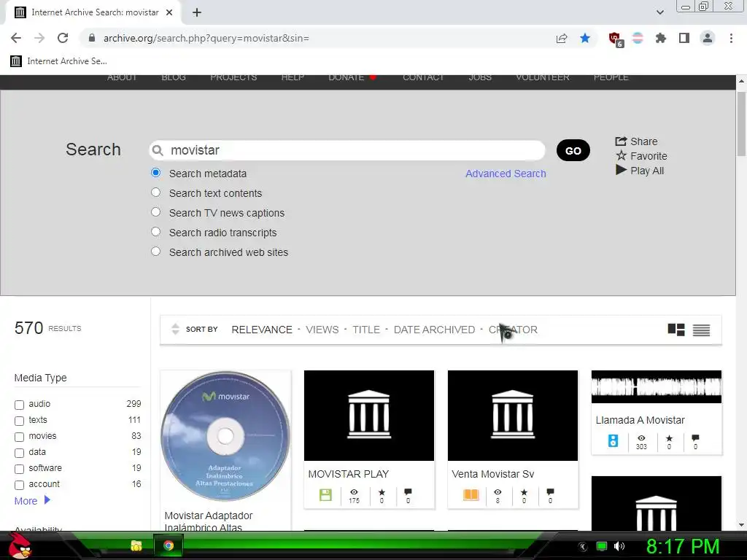Open the Movistar Adaptador CD thumbnail
Image resolution: width=747 pixels, height=560 pixels.
click(225, 436)
